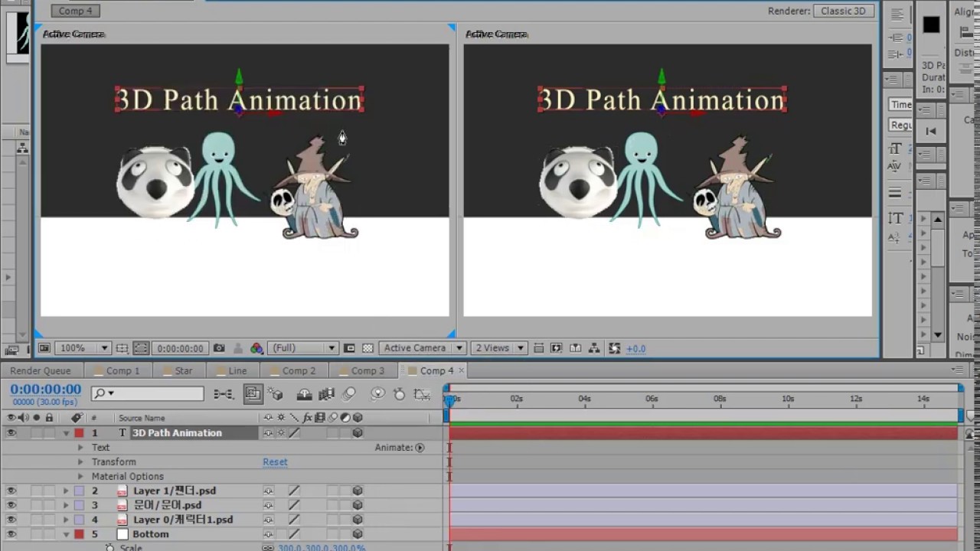Toggle the Auto-keyframe stopwatch icon
The width and height of the screenshot is (980, 551).
click(399, 394)
